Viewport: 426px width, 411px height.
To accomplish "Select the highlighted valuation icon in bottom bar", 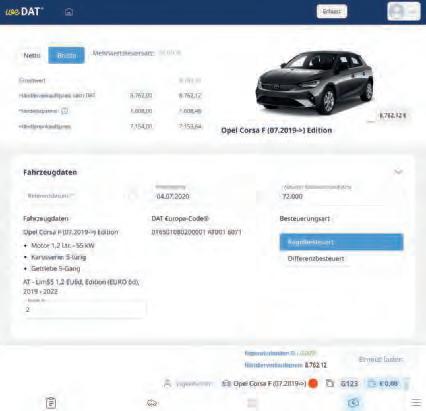I will click(353, 403).
